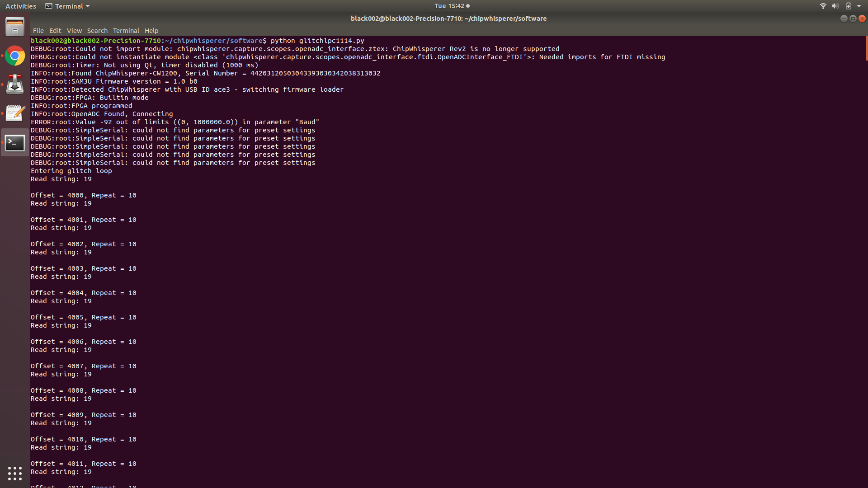
Task: Click the Timer: Not using Qt line
Action: [x=145, y=65]
